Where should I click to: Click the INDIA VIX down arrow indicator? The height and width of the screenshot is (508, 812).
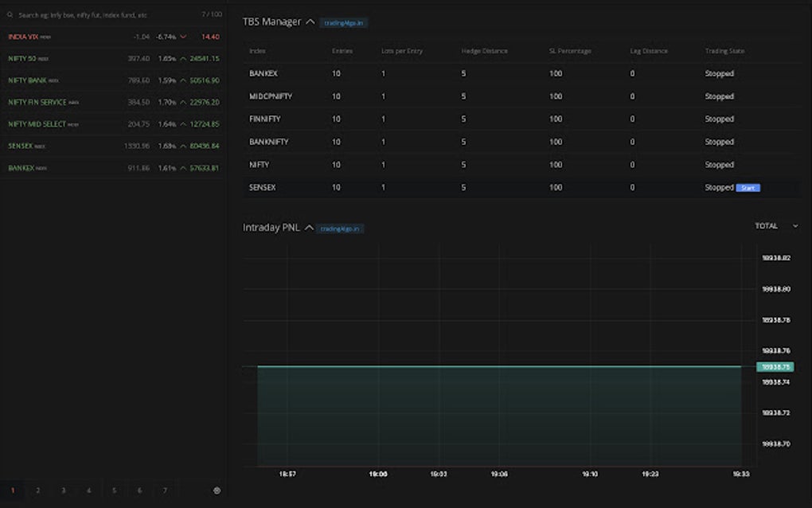183,37
